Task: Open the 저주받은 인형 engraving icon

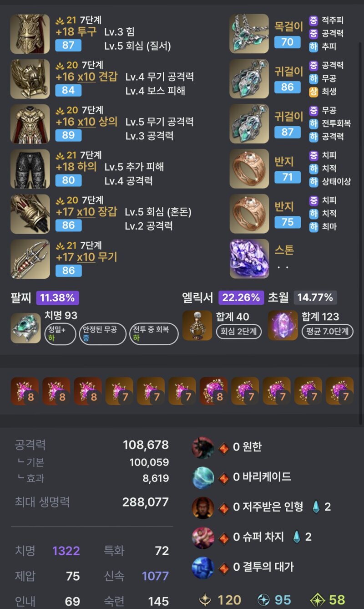Action: pos(203,507)
